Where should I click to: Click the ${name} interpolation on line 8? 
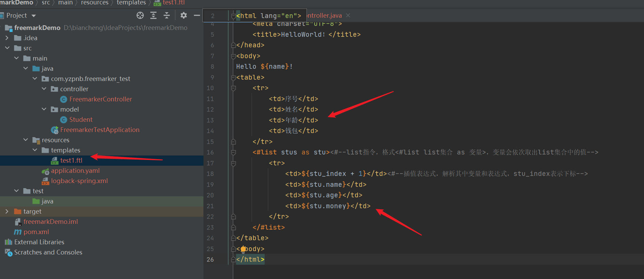[275, 67]
